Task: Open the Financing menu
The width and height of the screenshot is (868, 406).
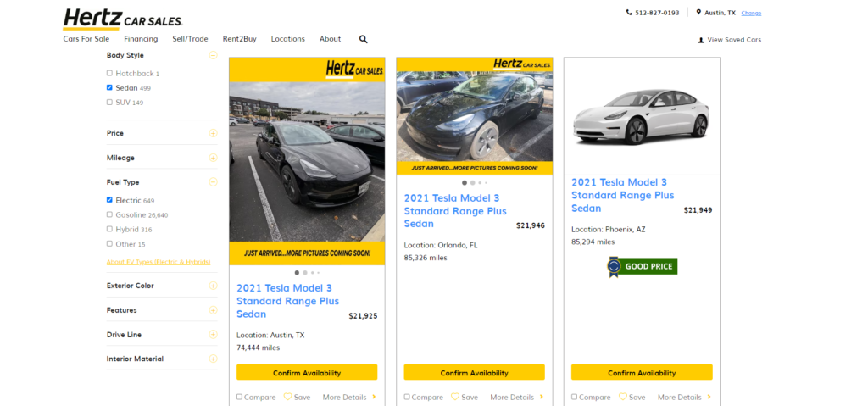Action: (141, 39)
